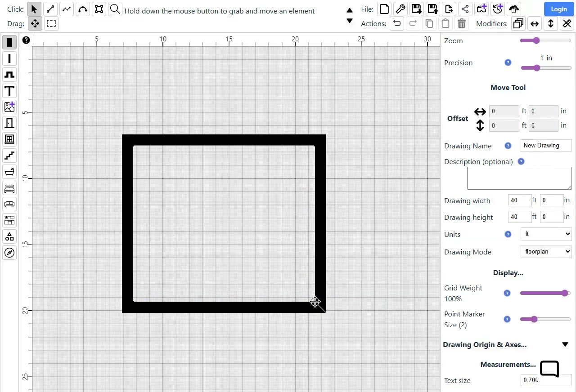Click the Precision help icon

coord(508,62)
